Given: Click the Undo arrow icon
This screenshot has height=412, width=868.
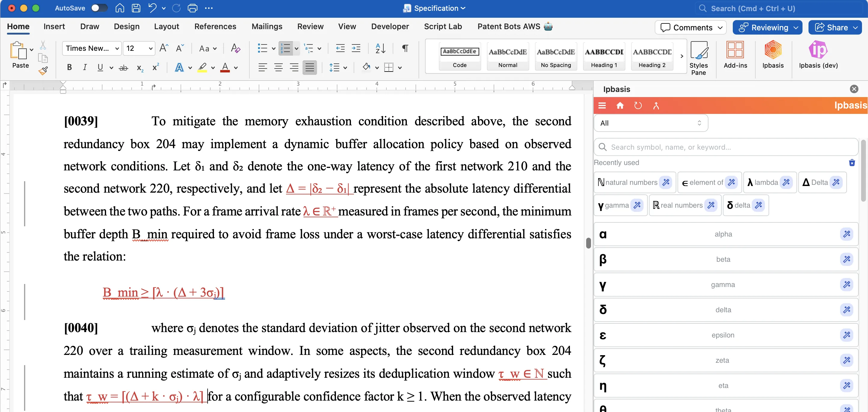Looking at the screenshot, I should click(152, 8).
